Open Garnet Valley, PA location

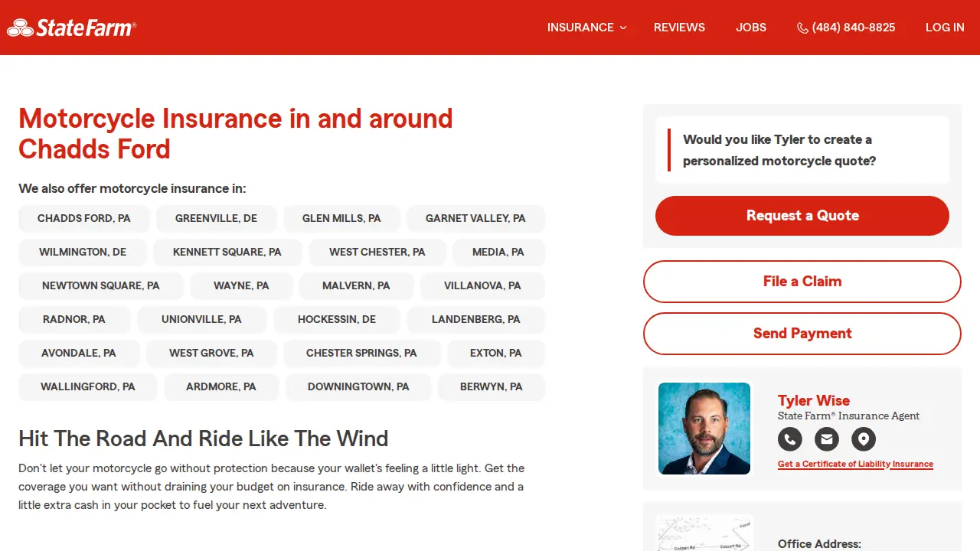(x=475, y=218)
